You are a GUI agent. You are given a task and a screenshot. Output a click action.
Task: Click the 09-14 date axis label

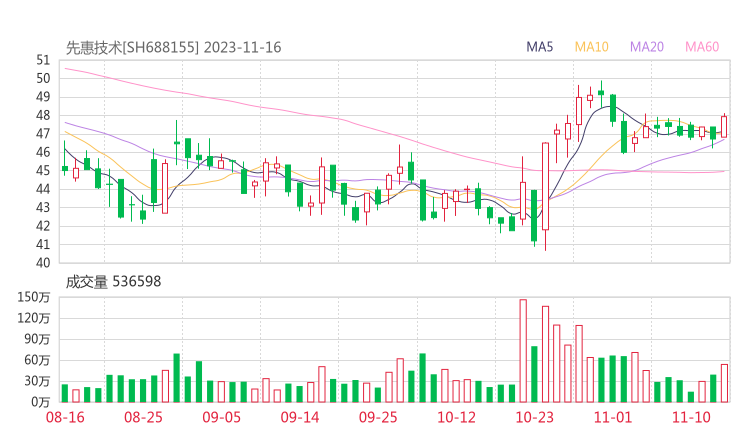tap(300, 417)
